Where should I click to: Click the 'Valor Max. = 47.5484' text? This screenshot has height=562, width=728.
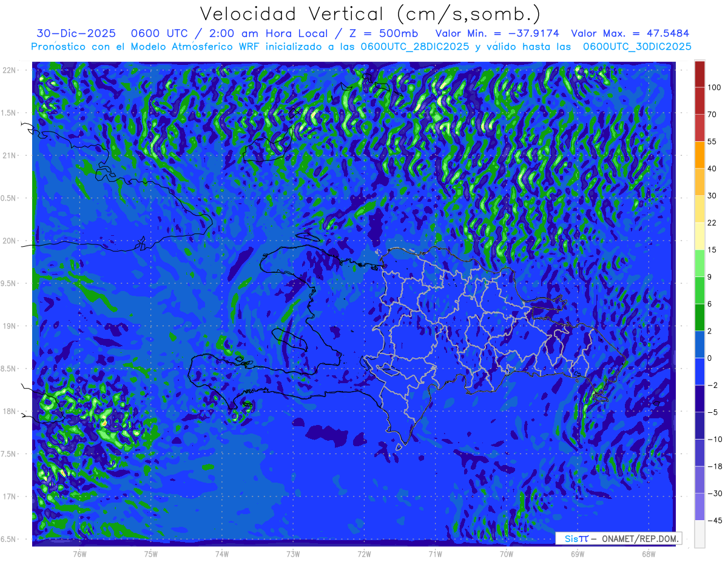pyautogui.click(x=630, y=33)
